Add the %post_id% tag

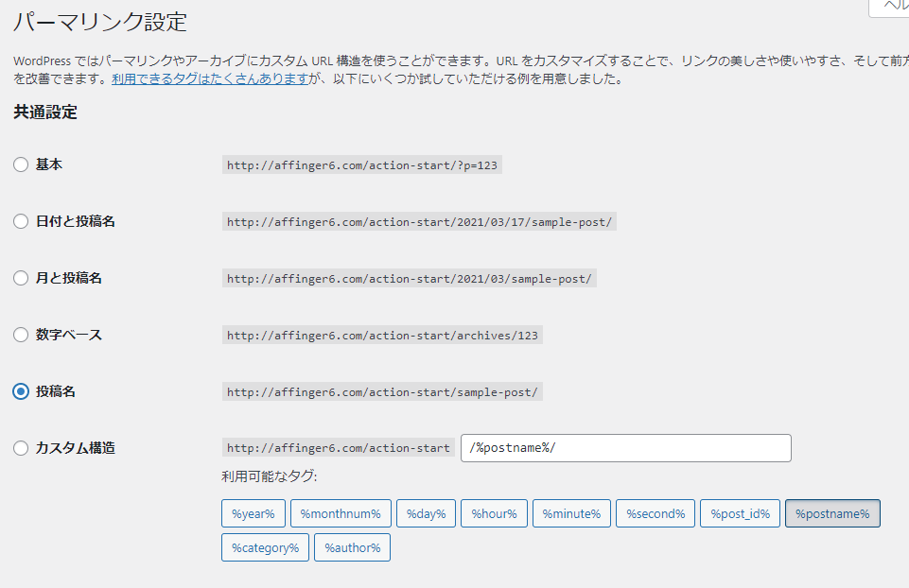point(741,513)
